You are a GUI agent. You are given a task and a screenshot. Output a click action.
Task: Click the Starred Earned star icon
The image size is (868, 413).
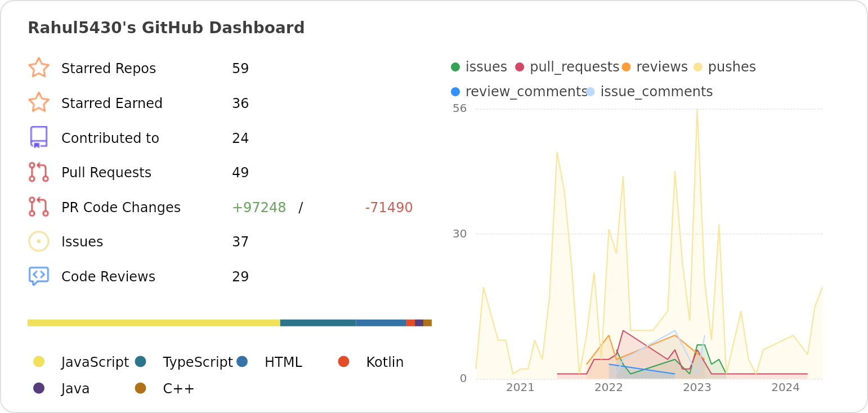coord(39,103)
